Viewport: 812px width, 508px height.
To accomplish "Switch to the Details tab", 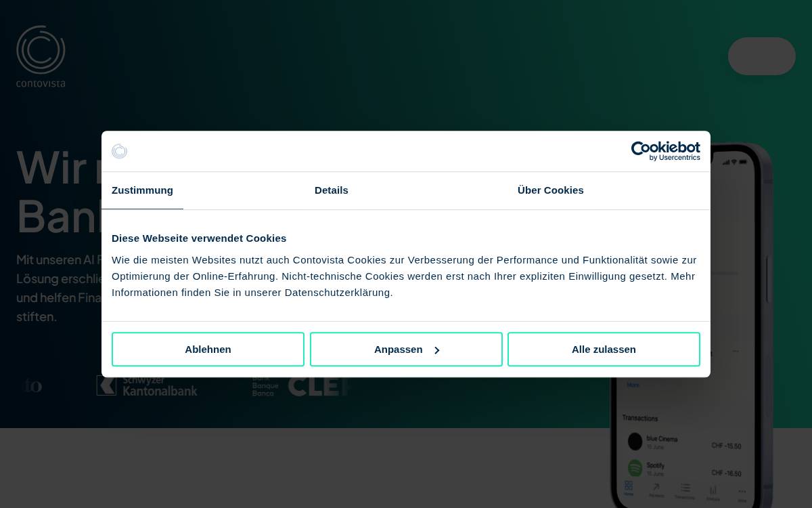I will click(x=332, y=190).
